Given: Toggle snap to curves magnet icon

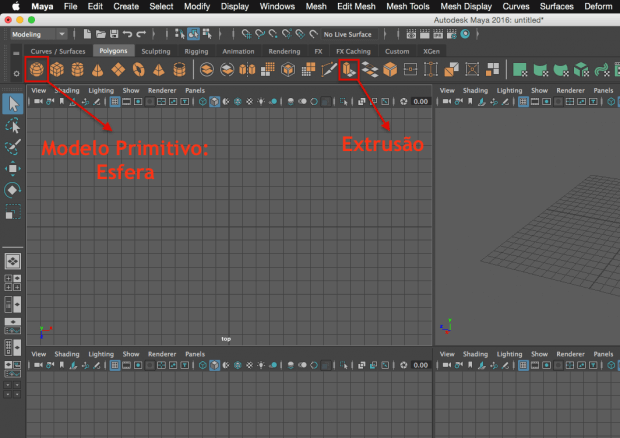Looking at the screenshot, I should pyautogui.click(x=260, y=34).
